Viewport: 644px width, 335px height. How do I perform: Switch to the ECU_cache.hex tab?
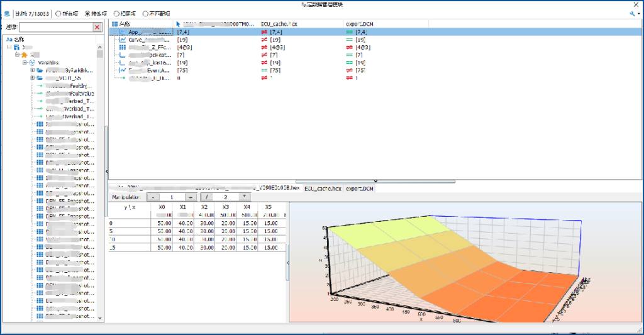tap(322, 189)
